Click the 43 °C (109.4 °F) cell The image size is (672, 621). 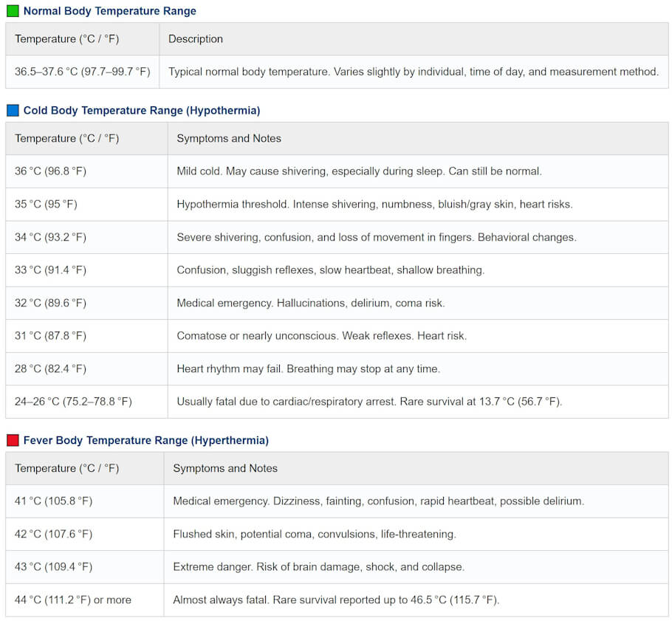pos(53,567)
